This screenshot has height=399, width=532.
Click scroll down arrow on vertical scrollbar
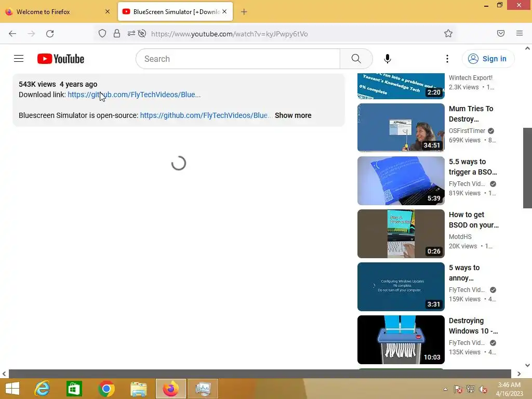point(527,365)
